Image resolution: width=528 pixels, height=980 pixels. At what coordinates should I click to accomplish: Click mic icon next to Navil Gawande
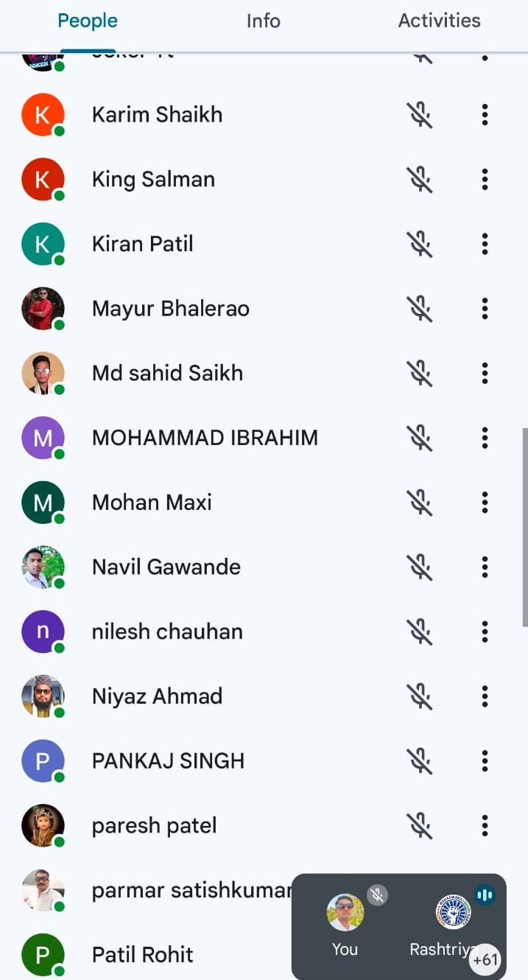(x=420, y=567)
